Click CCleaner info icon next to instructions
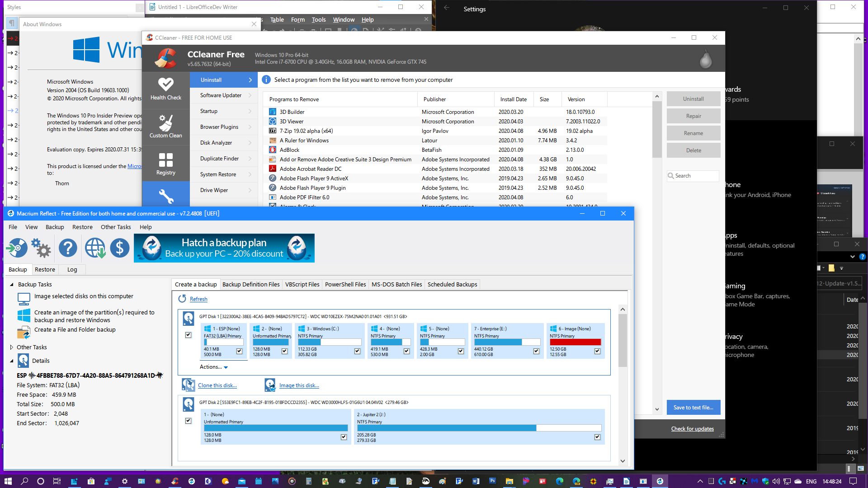 [266, 80]
